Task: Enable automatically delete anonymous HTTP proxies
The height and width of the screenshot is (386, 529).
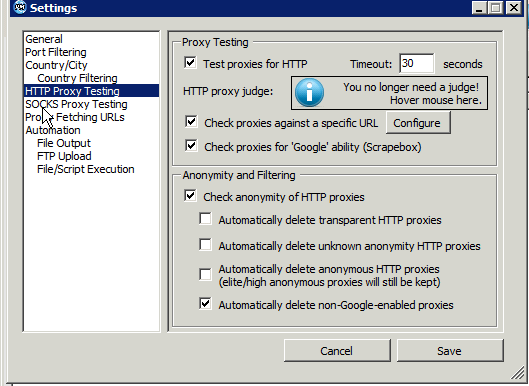Action: pos(205,274)
